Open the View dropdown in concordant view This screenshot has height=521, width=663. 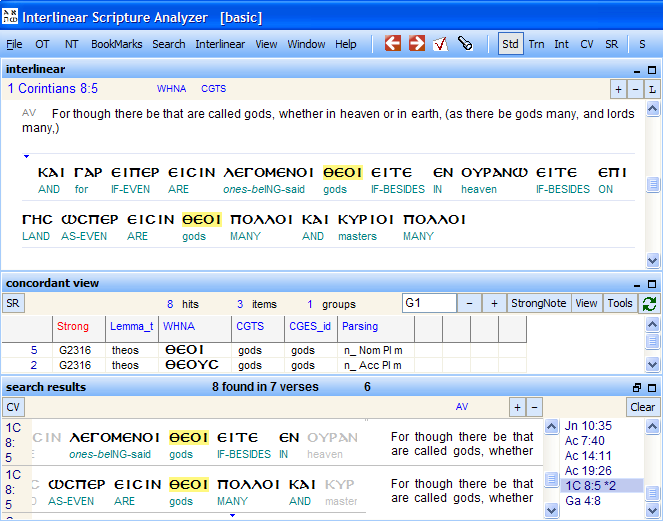click(586, 304)
